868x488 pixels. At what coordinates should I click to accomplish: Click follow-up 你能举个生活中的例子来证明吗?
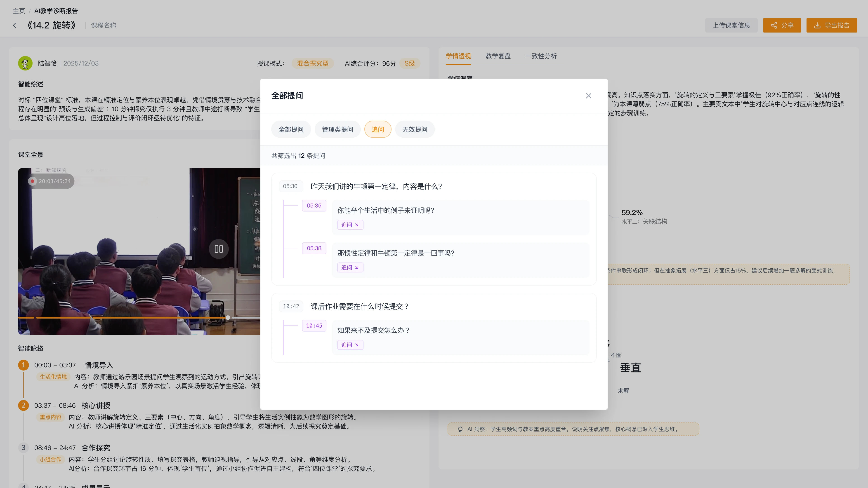pos(386,211)
